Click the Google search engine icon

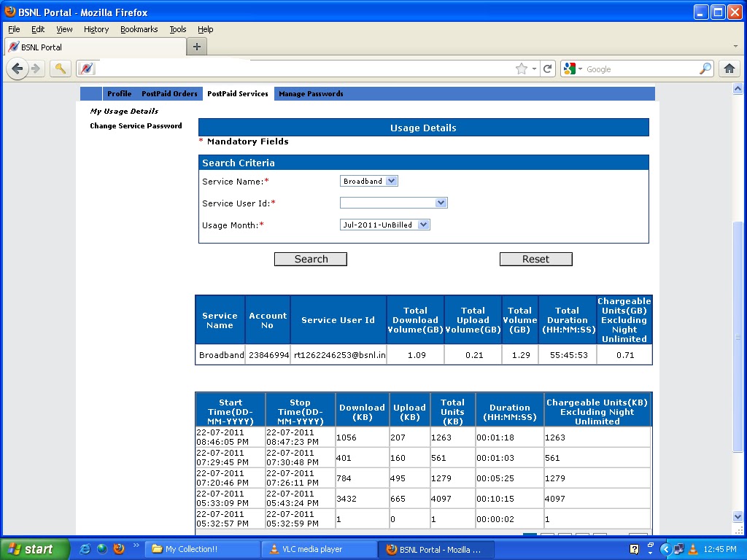(569, 69)
